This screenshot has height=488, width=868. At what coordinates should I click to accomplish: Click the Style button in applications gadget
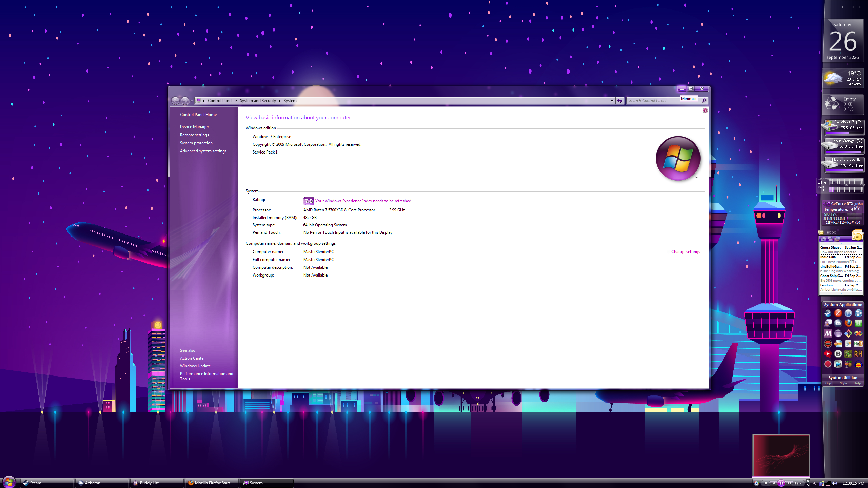(x=843, y=383)
